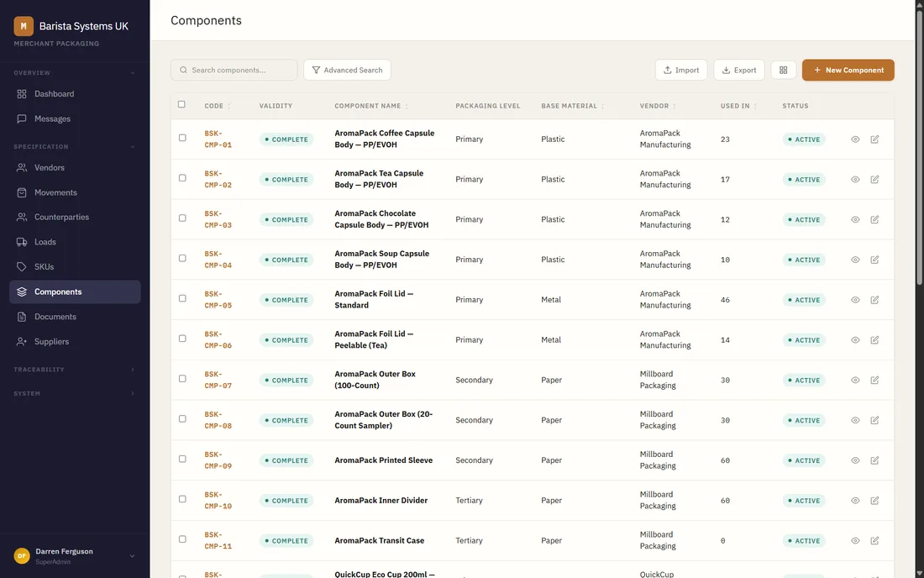Go to Vendors in the sidebar
Image resolution: width=924 pixels, height=578 pixels.
click(x=75, y=168)
